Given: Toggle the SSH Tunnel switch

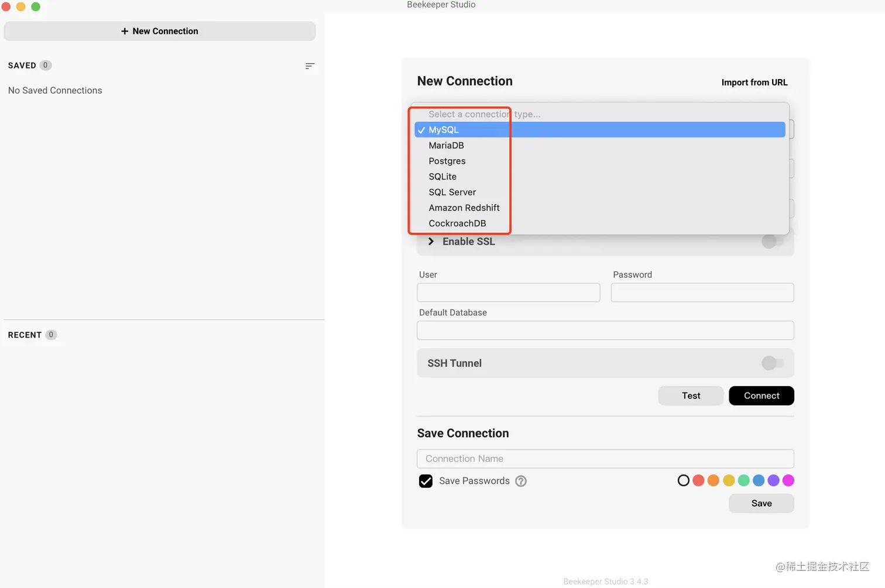Looking at the screenshot, I should pos(773,363).
